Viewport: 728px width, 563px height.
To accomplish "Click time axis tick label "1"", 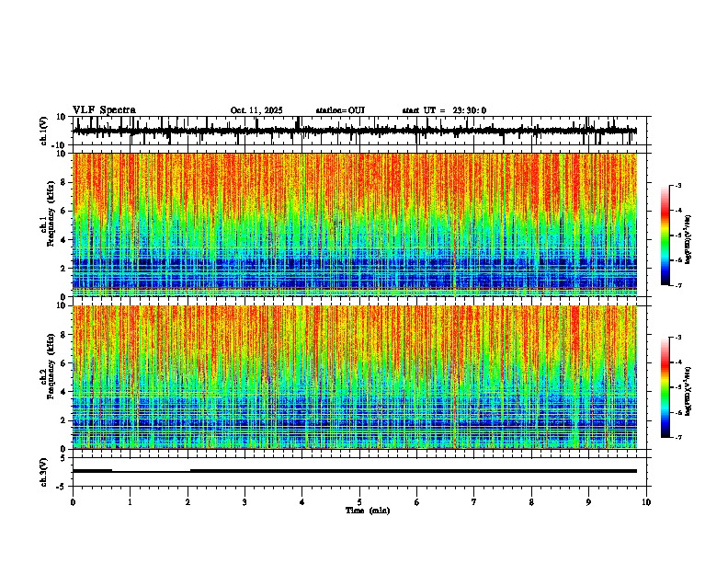I will point(130,502).
